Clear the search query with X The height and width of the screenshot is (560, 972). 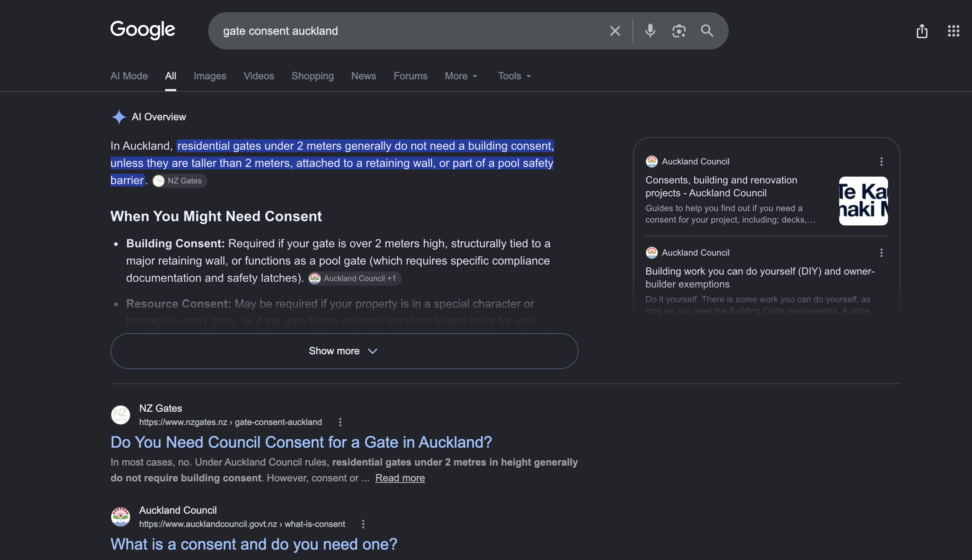pyautogui.click(x=615, y=31)
